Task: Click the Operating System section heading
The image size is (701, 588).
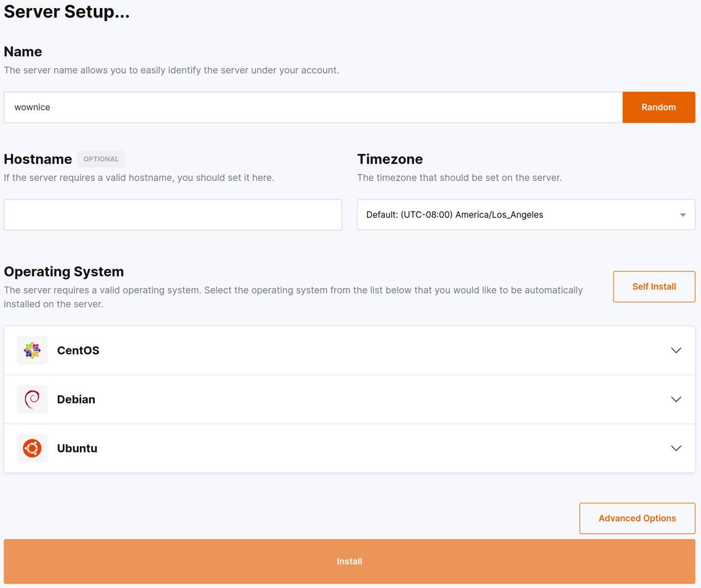Action: point(64,272)
